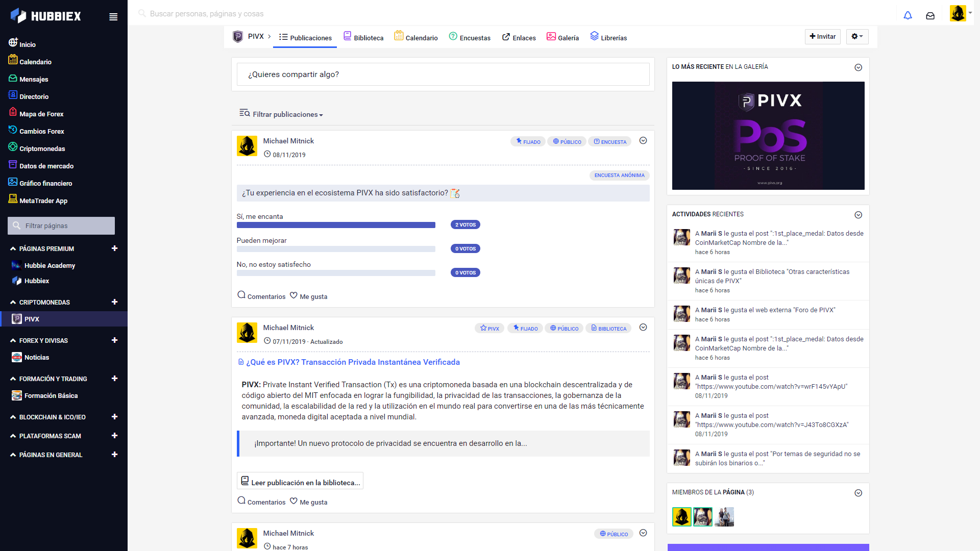This screenshot has width=980, height=551.
Task: Collapse the Criptomonedas pages section
Action: (x=13, y=302)
